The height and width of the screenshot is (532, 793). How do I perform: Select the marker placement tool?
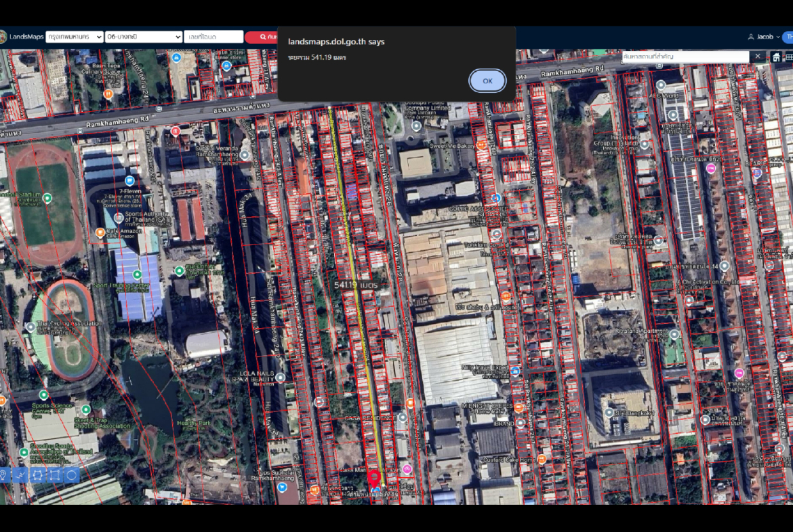pyautogui.click(x=3, y=475)
